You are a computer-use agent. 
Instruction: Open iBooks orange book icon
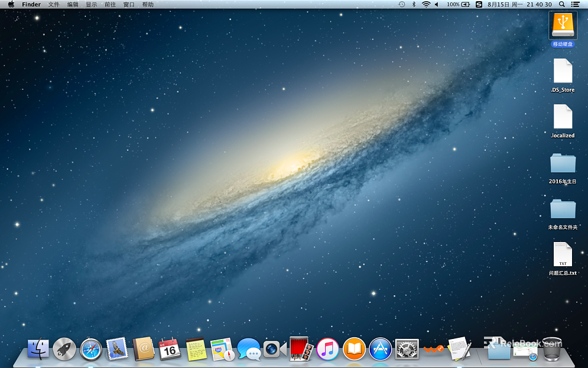click(354, 349)
